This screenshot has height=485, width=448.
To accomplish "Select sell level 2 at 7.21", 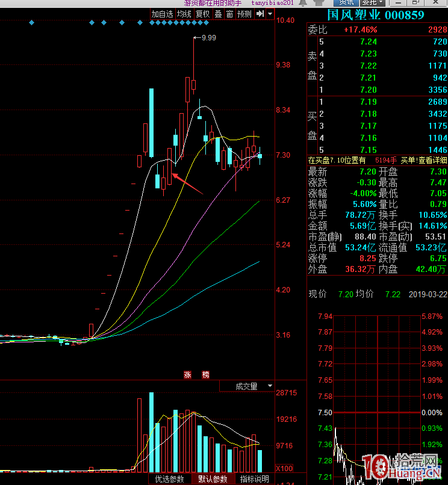I will pyautogui.click(x=378, y=78).
